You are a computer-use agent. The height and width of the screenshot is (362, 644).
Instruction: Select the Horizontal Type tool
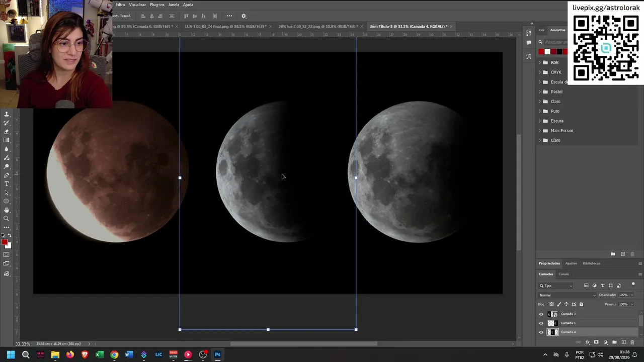tap(7, 184)
